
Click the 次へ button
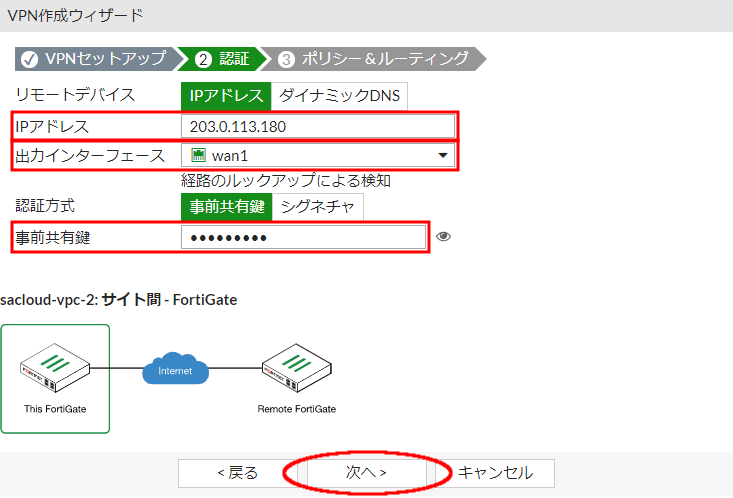pos(366,473)
